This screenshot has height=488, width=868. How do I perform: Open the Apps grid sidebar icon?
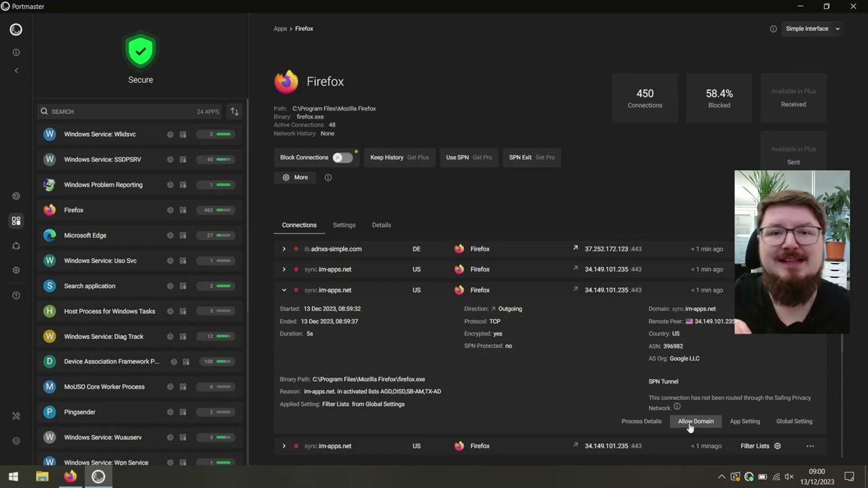[x=16, y=221]
